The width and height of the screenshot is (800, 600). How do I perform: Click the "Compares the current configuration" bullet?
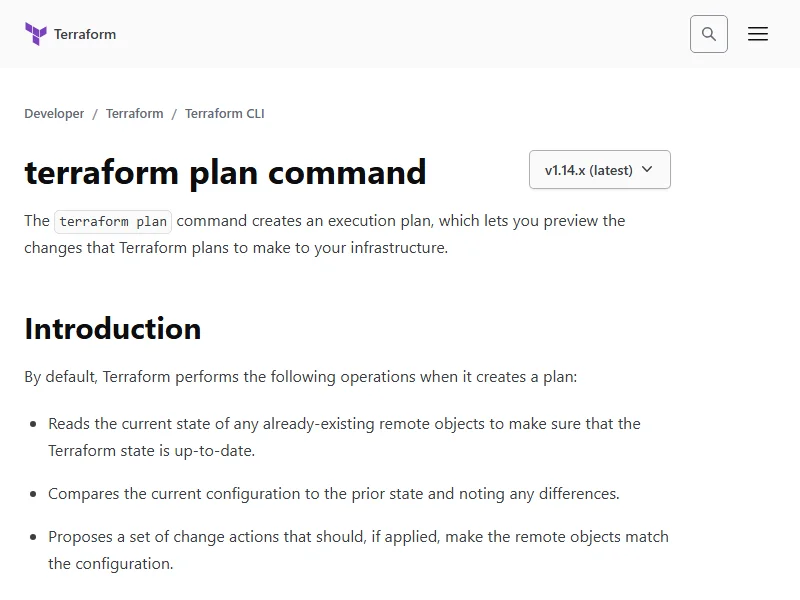333,494
